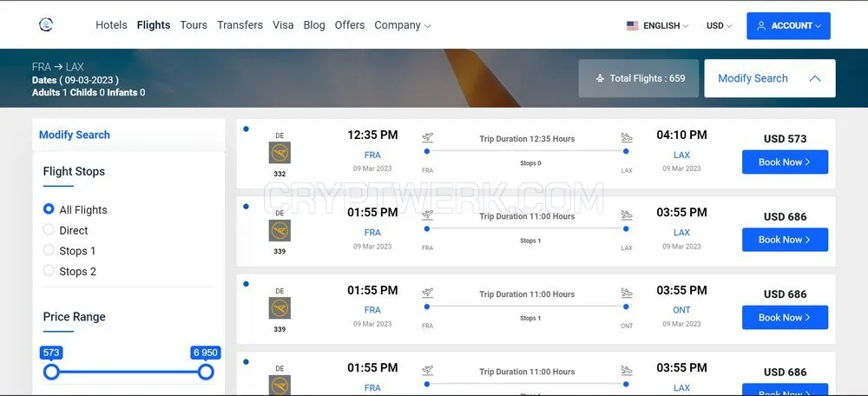The height and width of the screenshot is (396, 868).
Task: Click the airline logo of the FRA to ONT flight
Action: [x=279, y=308]
